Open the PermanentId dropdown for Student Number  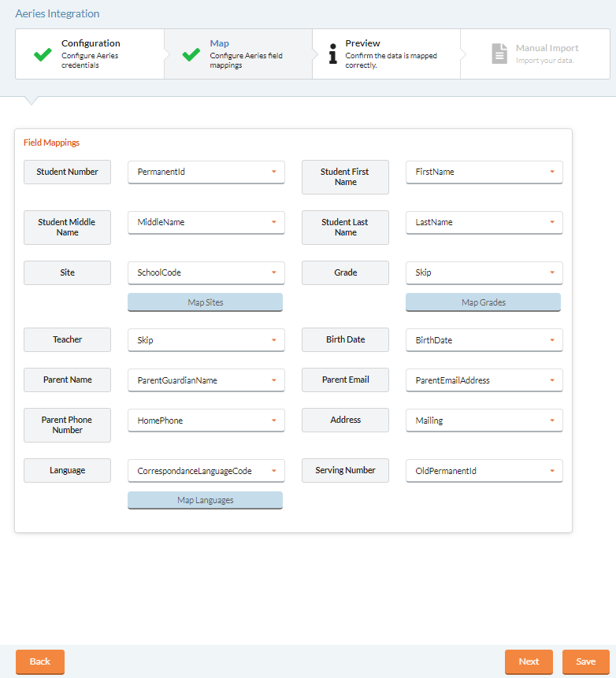pos(206,172)
